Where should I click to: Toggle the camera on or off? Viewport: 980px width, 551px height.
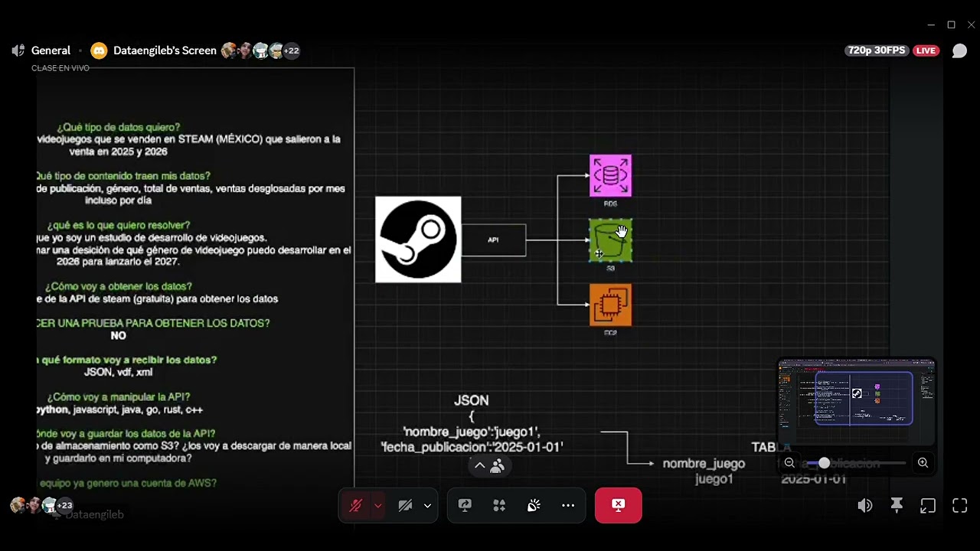405,505
